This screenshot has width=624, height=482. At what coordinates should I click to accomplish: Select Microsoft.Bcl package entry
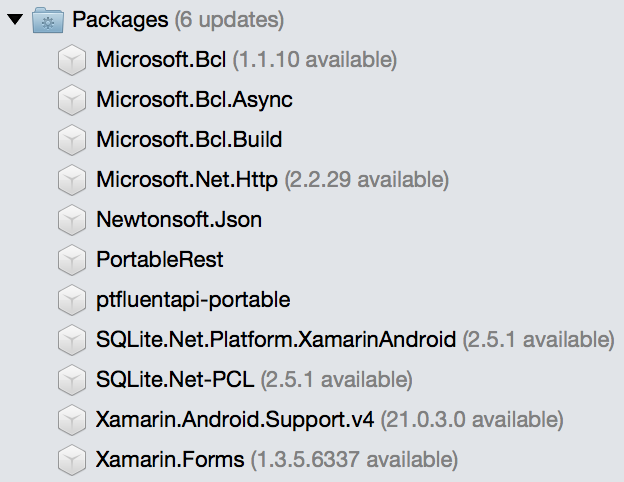tap(161, 60)
